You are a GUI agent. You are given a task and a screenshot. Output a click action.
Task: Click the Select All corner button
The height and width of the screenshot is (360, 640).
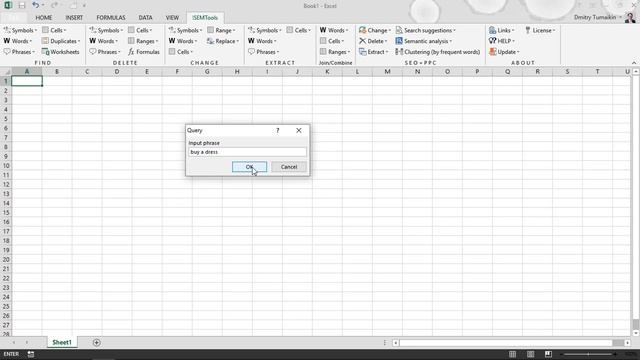pyautogui.click(x=6, y=71)
